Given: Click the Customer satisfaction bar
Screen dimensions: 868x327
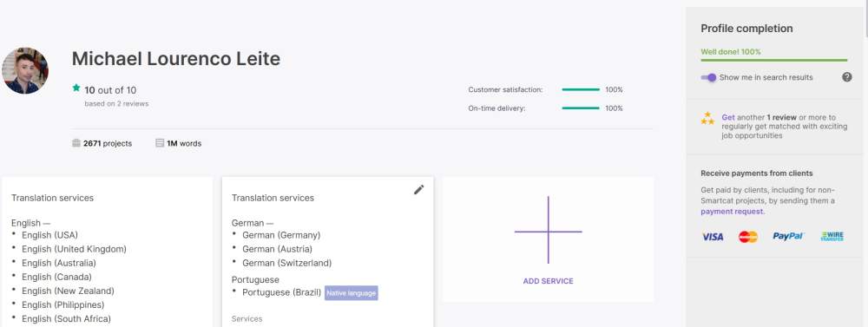Looking at the screenshot, I should coord(581,89).
